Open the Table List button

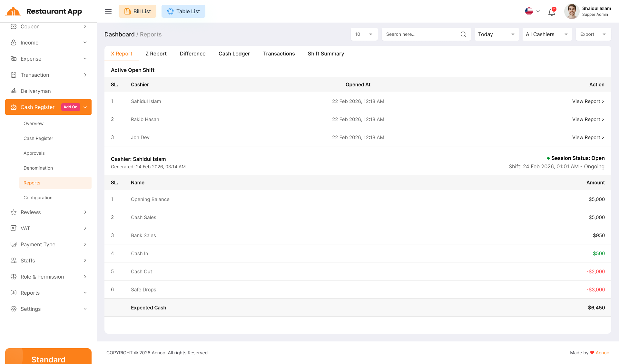pos(183,11)
